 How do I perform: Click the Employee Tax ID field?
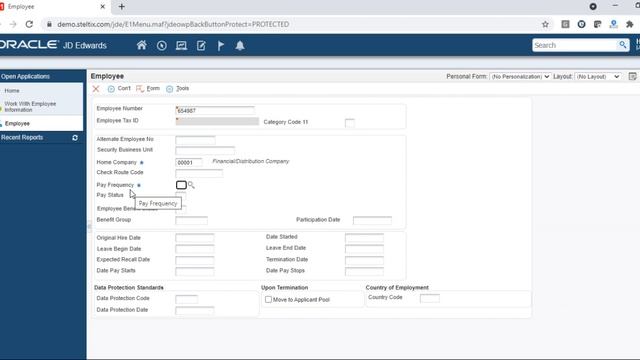(x=217, y=121)
